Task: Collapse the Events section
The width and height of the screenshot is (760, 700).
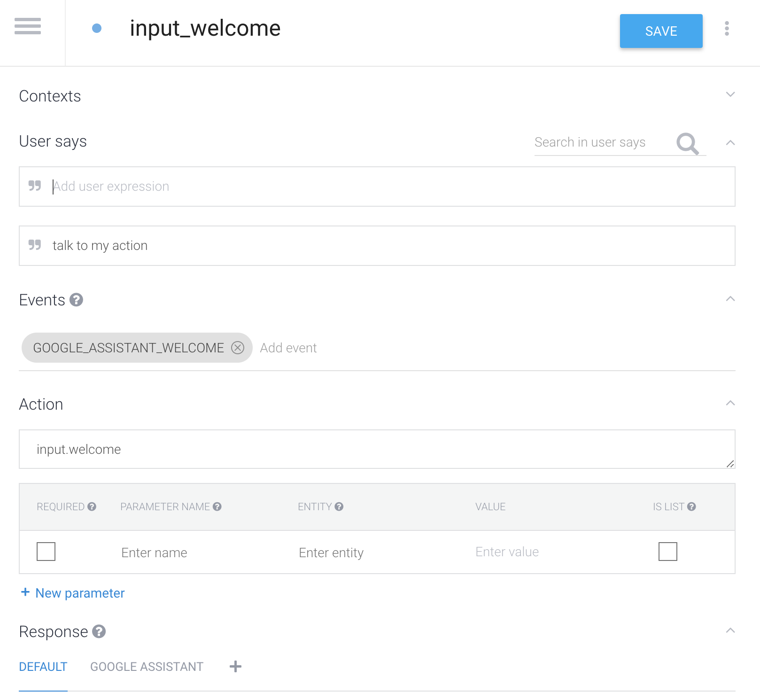Action: point(730,299)
